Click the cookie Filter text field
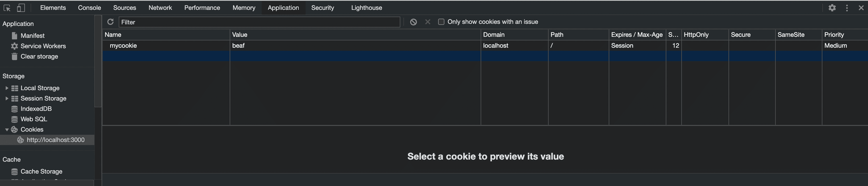Viewport: 868px width, 186px height. pos(259,22)
